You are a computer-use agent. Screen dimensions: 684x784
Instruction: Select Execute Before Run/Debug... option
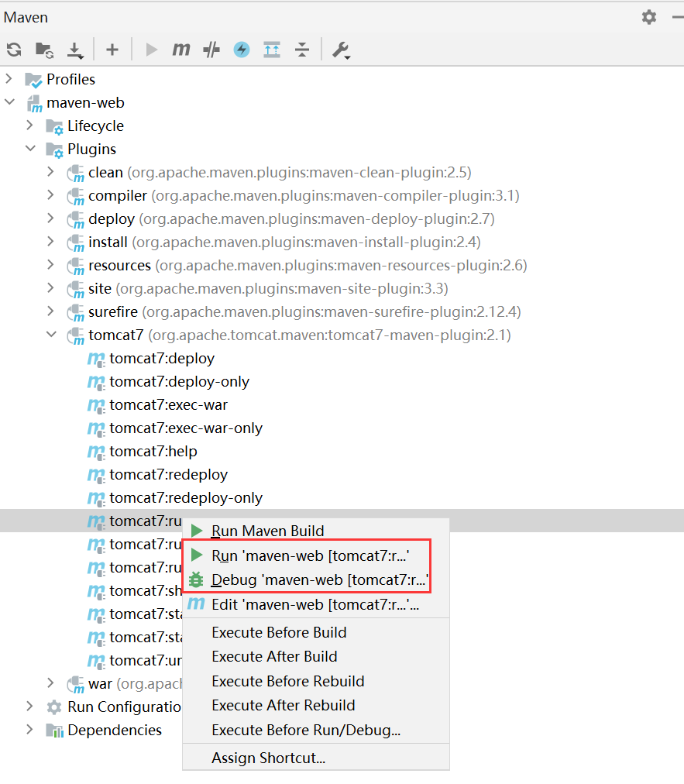[316, 730]
